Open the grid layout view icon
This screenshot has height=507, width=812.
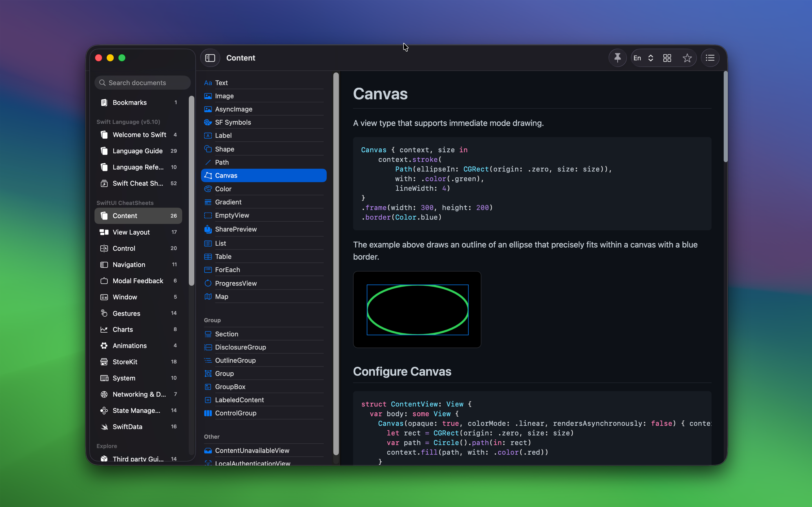(x=667, y=58)
